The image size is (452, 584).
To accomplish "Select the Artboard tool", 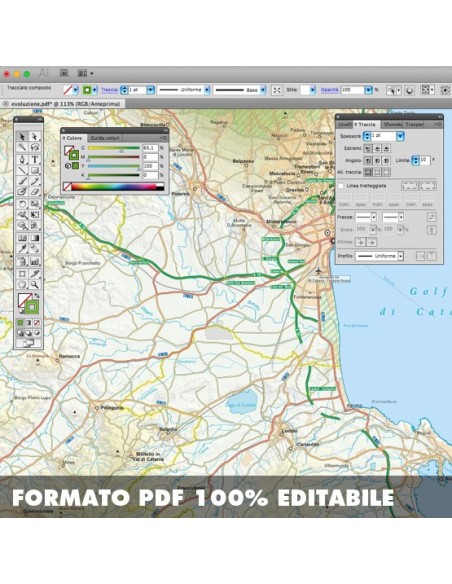I will pyautogui.click(x=22, y=274).
